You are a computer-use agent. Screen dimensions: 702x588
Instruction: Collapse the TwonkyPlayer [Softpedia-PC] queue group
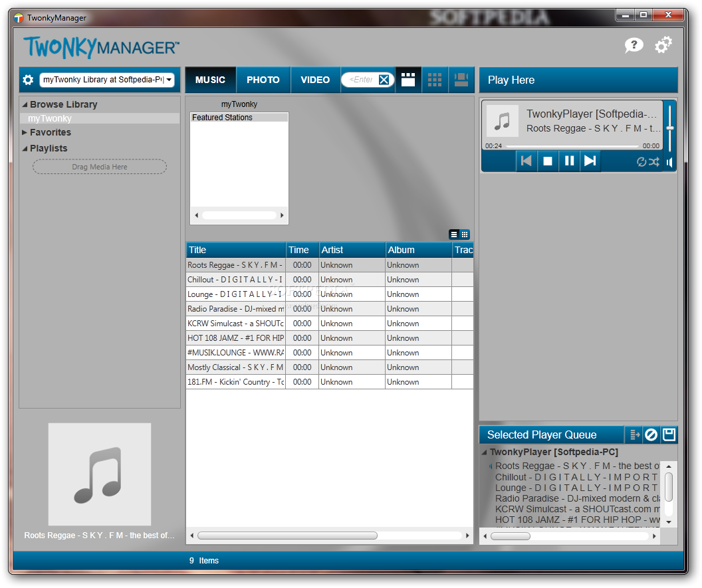coord(485,452)
